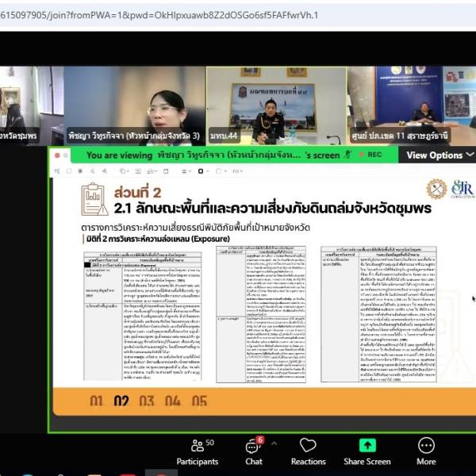Select the right analysis table on slide
476x476 pixels.
click(x=378, y=314)
